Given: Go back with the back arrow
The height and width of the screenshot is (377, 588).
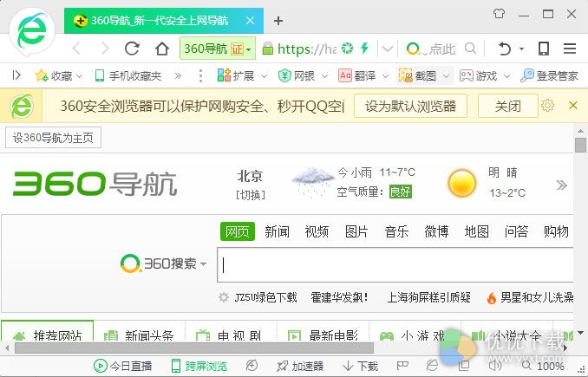Looking at the screenshot, I should tap(76, 49).
